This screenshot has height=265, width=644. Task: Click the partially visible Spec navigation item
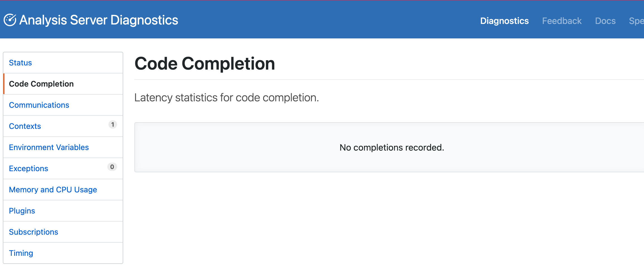coord(636,21)
